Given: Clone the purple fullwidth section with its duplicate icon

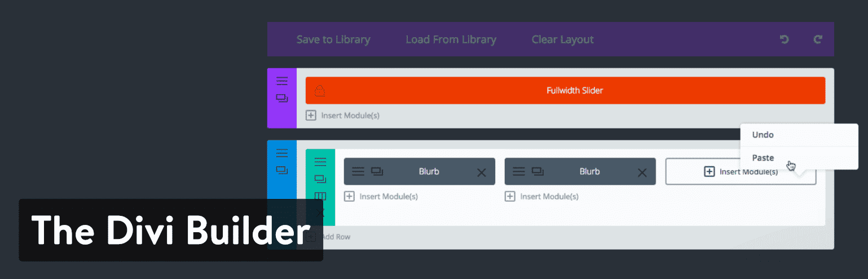Looking at the screenshot, I should (282, 98).
